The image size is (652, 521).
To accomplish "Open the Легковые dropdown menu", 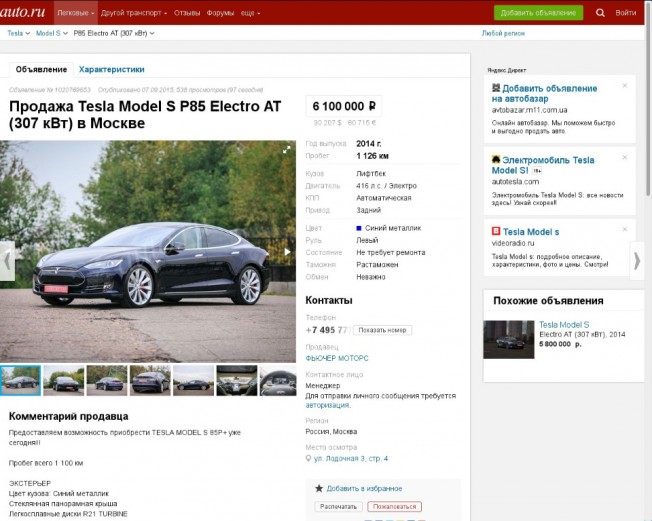I will pos(76,13).
